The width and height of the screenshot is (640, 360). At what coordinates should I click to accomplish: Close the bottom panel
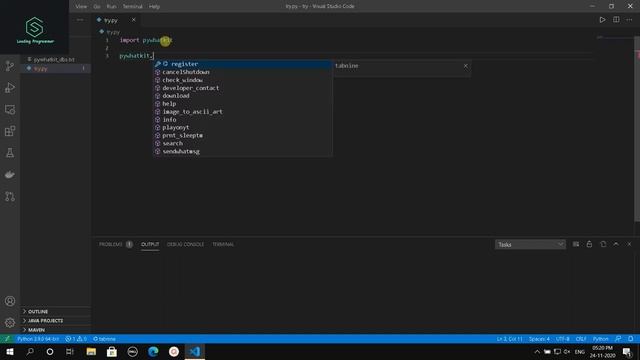tap(629, 244)
